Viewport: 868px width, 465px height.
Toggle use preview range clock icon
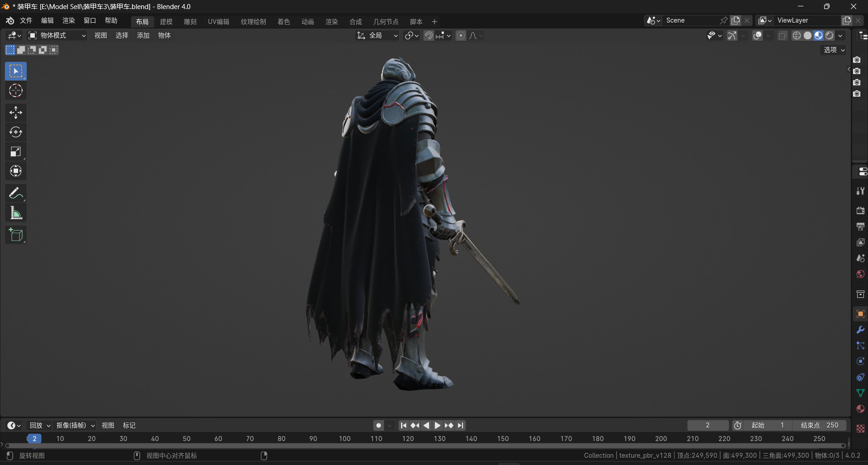738,425
